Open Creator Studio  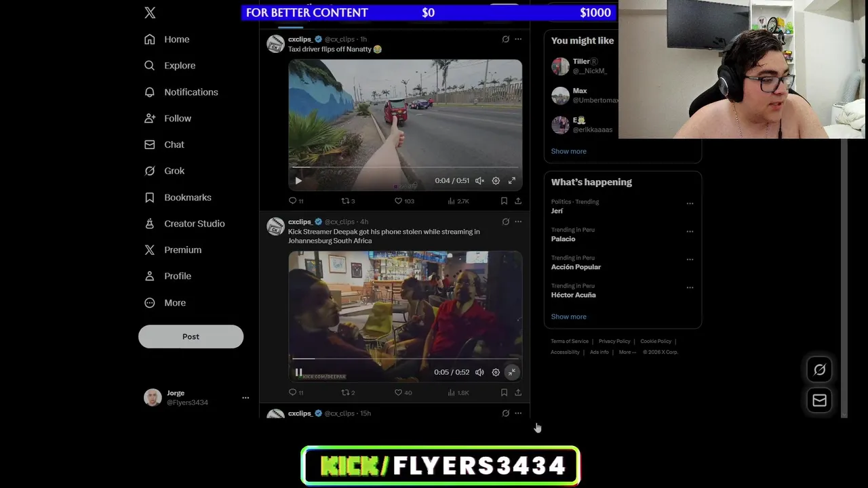coord(184,224)
